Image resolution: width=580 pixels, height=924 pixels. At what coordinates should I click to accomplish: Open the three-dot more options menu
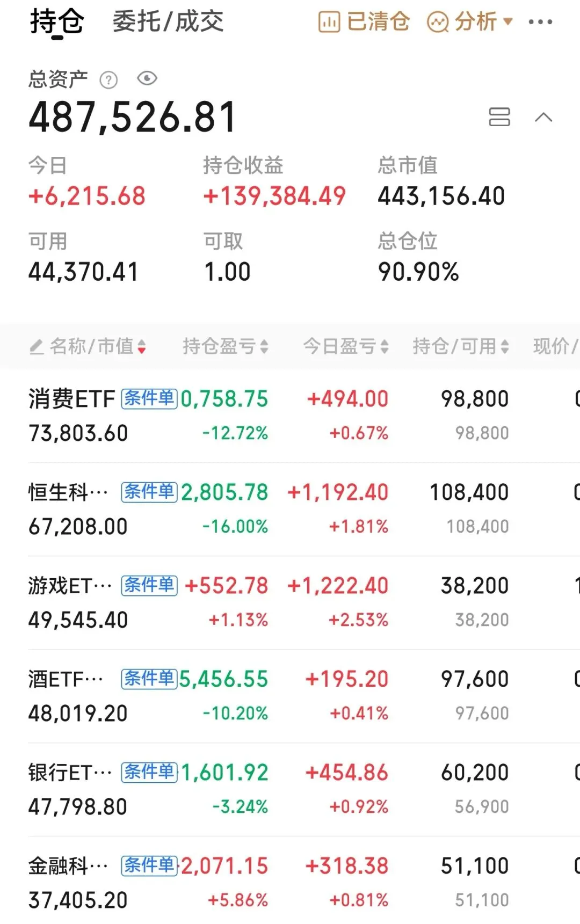pyautogui.click(x=540, y=22)
